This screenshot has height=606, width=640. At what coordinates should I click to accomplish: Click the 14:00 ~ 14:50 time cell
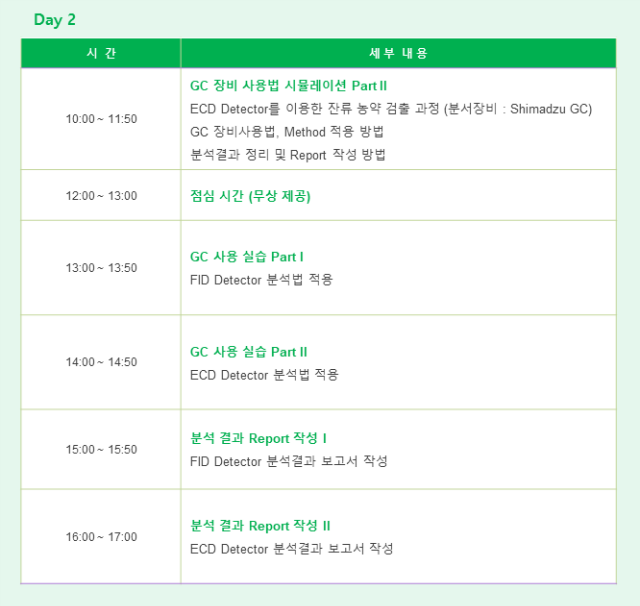pos(101,362)
